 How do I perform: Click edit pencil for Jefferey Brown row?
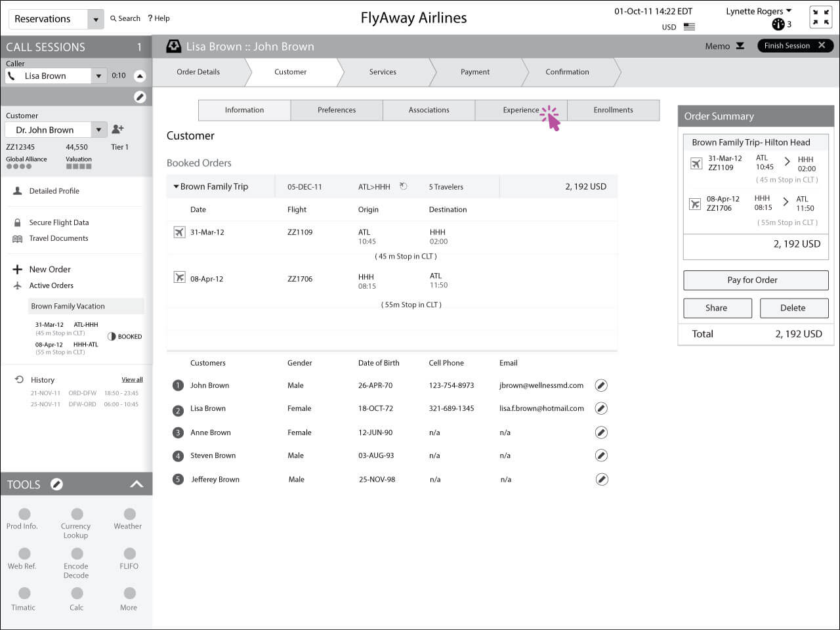pyautogui.click(x=601, y=479)
